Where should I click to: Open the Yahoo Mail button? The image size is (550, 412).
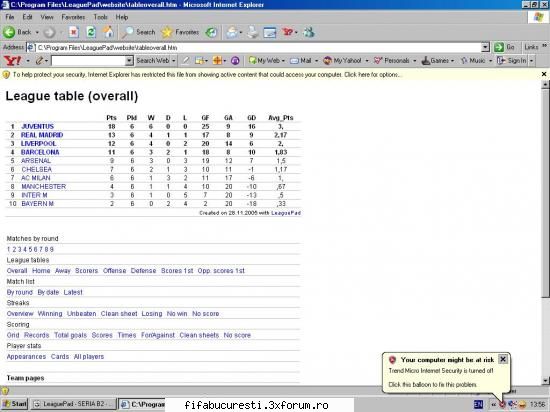[x=301, y=61]
